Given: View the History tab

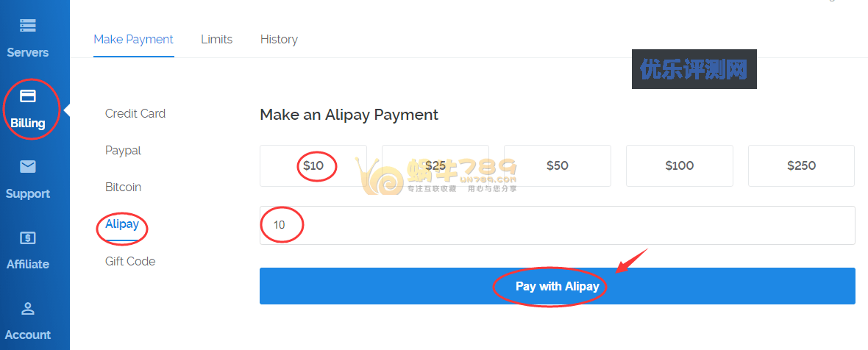Looking at the screenshot, I should coord(279,40).
